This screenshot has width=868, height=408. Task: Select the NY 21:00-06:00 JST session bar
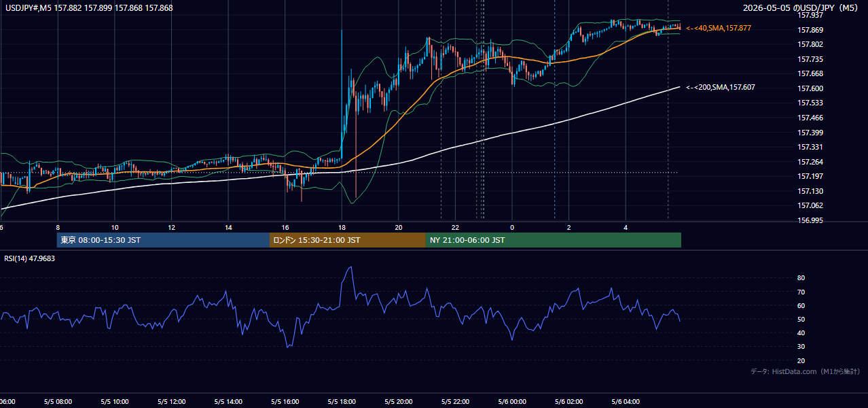(554, 240)
